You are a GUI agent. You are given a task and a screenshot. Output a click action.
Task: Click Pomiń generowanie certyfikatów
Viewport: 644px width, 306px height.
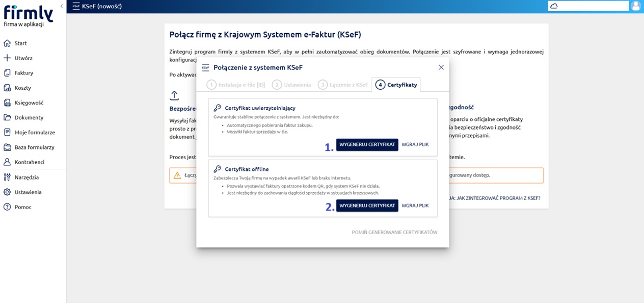[394, 233]
